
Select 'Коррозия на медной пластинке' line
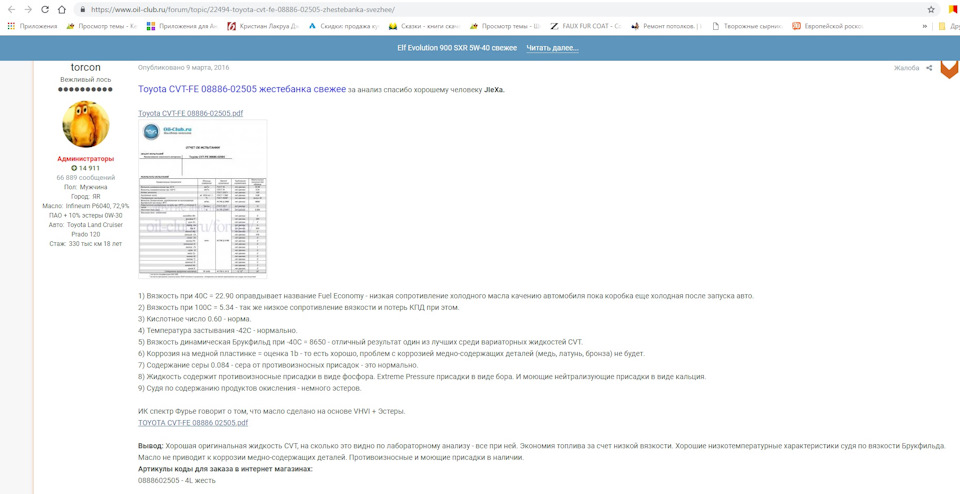(391, 354)
